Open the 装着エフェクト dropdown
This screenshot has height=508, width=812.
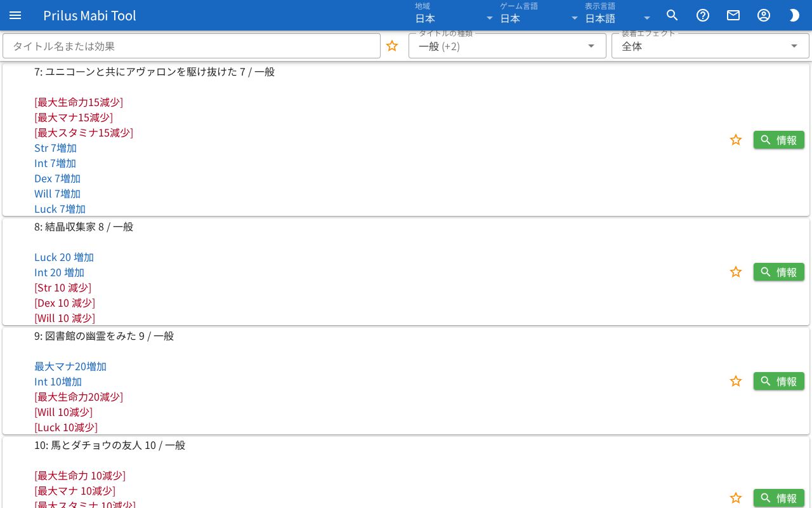[710, 46]
